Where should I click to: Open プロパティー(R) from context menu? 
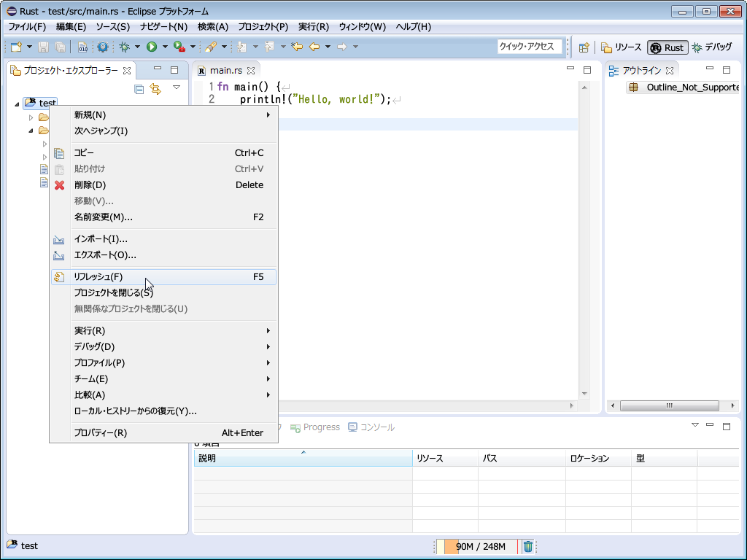pyautogui.click(x=163, y=433)
